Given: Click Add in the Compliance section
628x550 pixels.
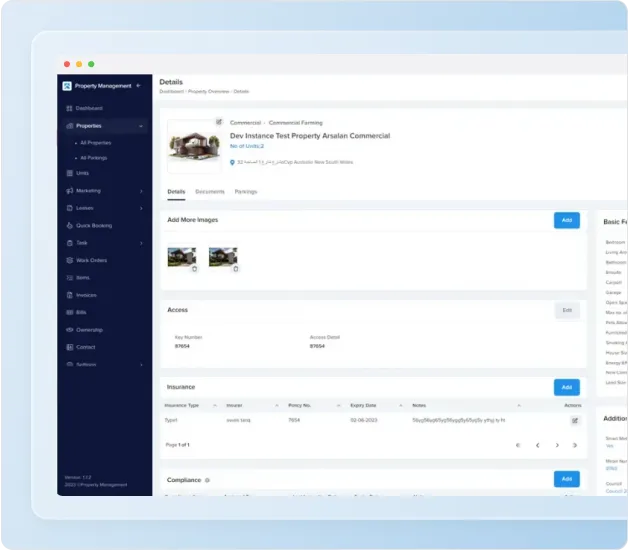Looking at the screenshot, I should coord(567,479).
